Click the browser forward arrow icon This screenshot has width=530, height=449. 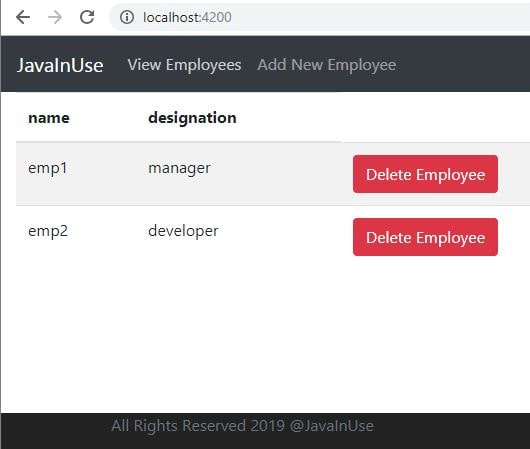tap(55, 17)
